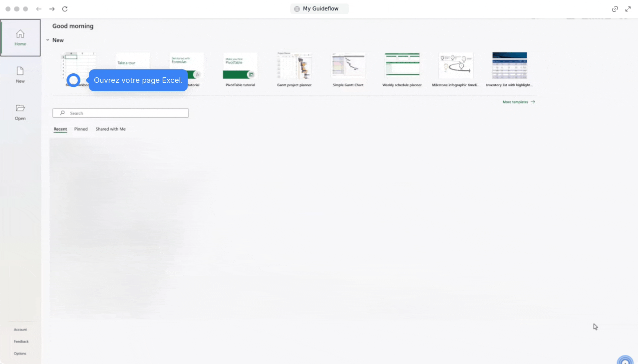The width and height of the screenshot is (638, 364).
Task: Open the New document sidebar icon
Action: [x=20, y=71]
